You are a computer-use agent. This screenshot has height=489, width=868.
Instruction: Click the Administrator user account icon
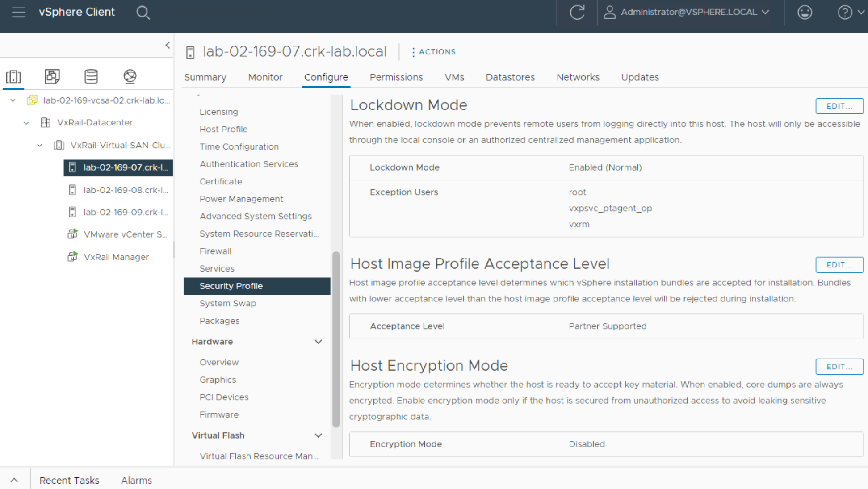pyautogui.click(x=609, y=12)
